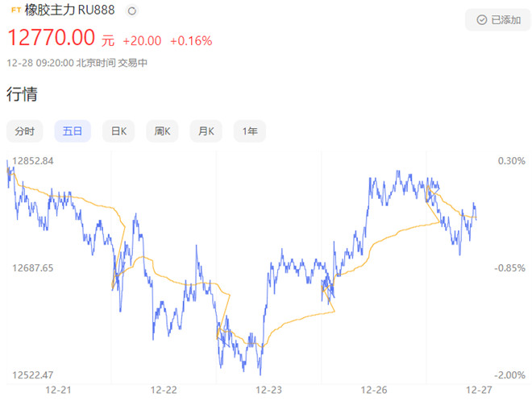Click the 12-27 date axis label

479,391
